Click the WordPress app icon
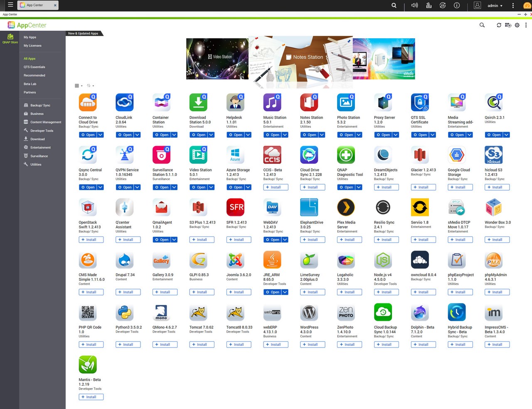This screenshot has width=532, height=409. pos(309,312)
